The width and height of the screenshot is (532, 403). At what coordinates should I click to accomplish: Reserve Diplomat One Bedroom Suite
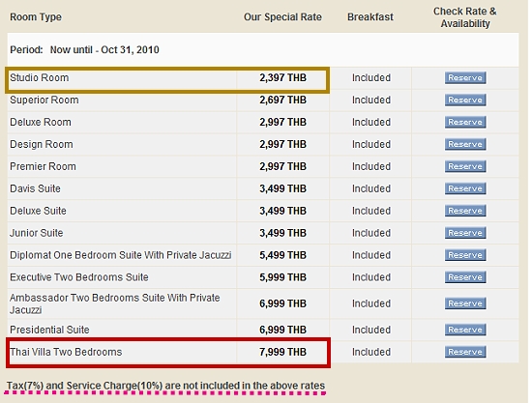coord(465,255)
